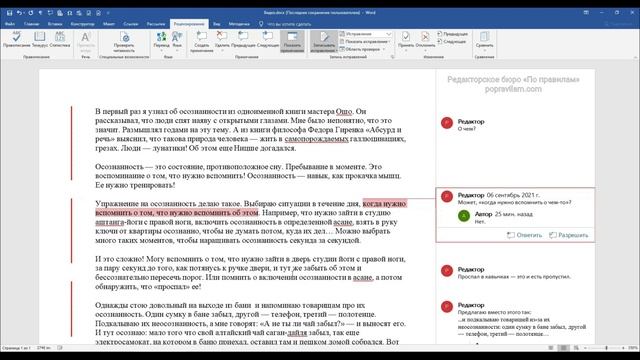Click the Redo icon in quick access toolbar

point(30,13)
